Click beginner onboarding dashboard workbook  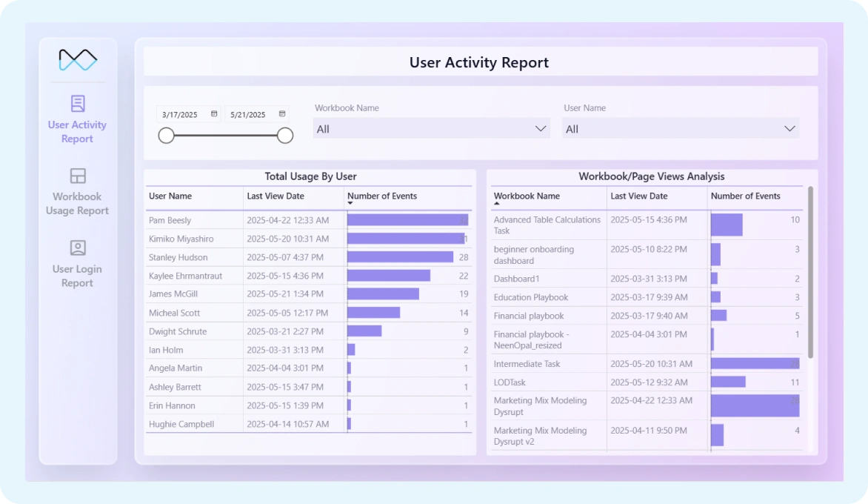tap(534, 255)
